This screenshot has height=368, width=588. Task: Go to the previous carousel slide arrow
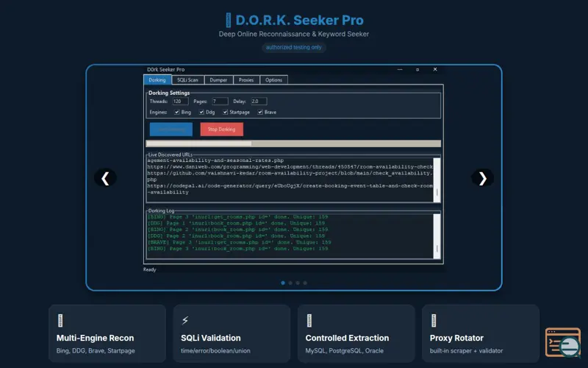pos(105,178)
